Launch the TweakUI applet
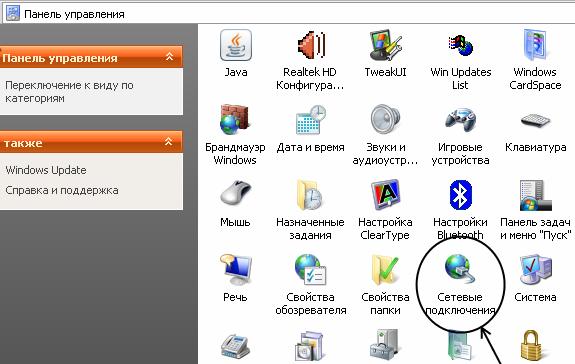The width and height of the screenshot is (575, 364). pyautogui.click(x=385, y=45)
